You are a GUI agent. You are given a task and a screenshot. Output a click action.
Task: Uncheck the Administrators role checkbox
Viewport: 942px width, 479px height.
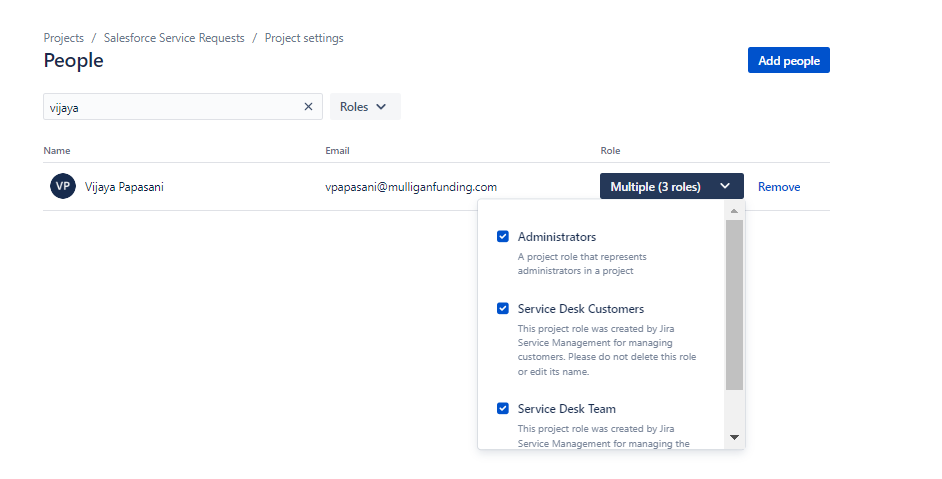(503, 236)
